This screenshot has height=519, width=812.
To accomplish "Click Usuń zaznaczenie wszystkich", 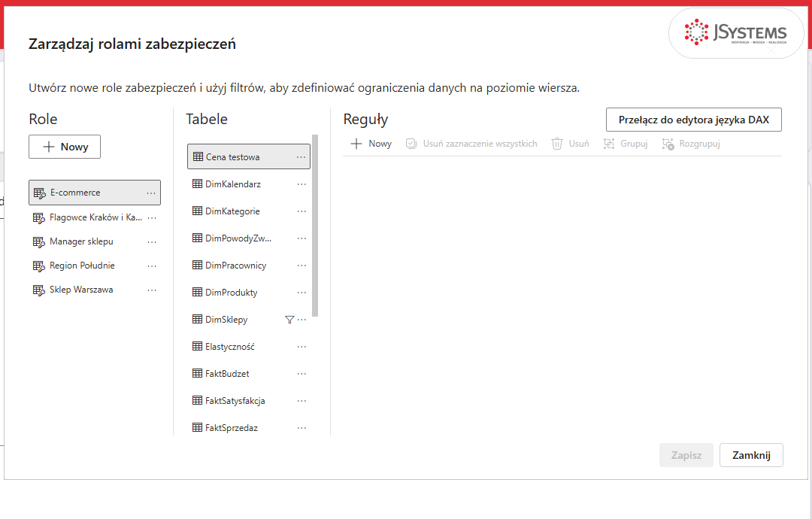I will click(471, 144).
